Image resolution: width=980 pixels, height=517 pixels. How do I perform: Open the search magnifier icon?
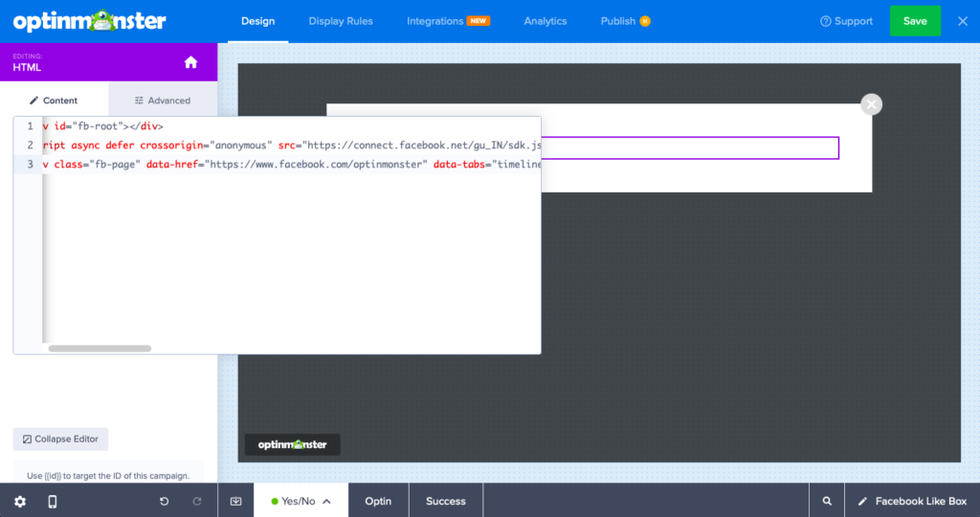tap(827, 502)
